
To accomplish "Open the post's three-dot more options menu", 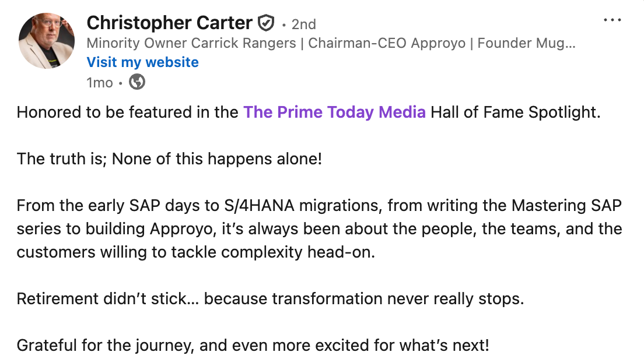I will (x=612, y=20).
